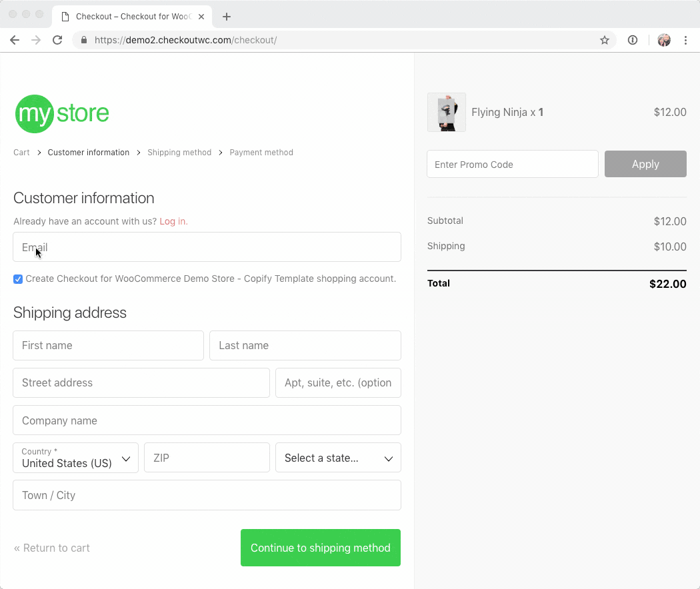The width and height of the screenshot is (700, 589).
Task: Bookmark this page with the star icon
Action: click(x=605, y=40)
